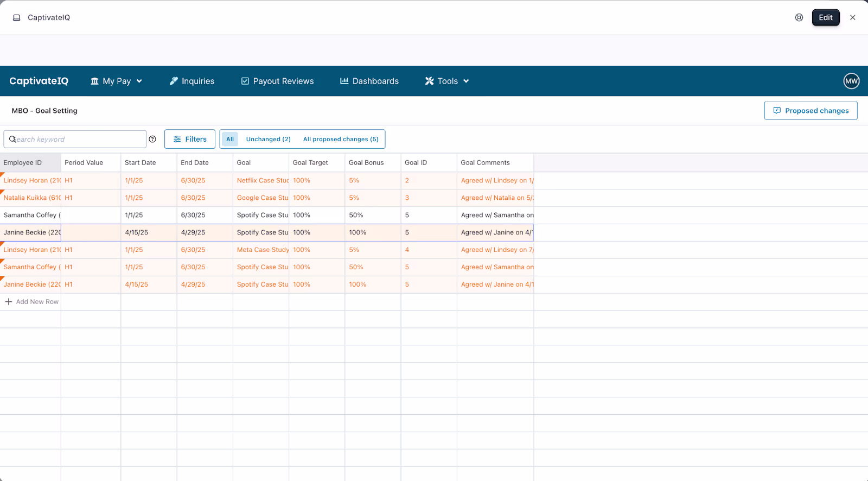Click the End Date column header
The height and width of the screenshot is (481, 868).
[x=205, y=163]
